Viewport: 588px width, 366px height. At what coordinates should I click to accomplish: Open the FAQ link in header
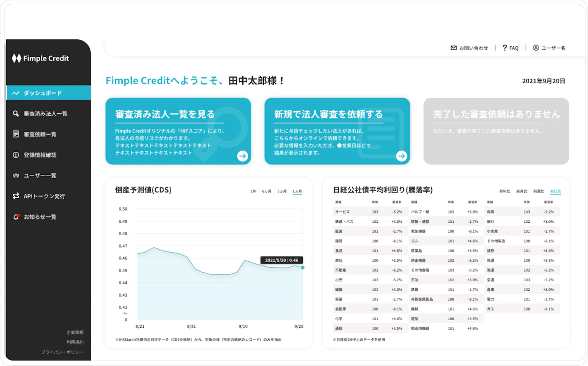pos(511,48)
